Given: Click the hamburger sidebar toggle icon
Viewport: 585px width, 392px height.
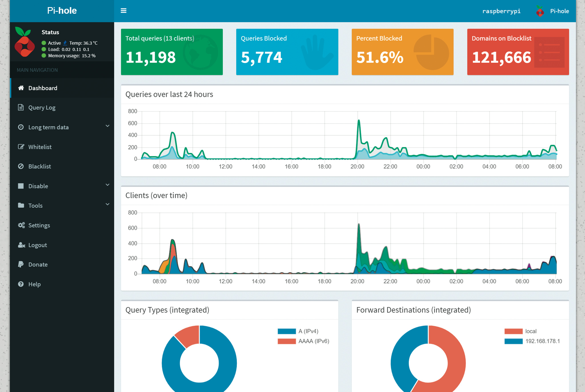Looking at the screenshot, I should (123, 11).
